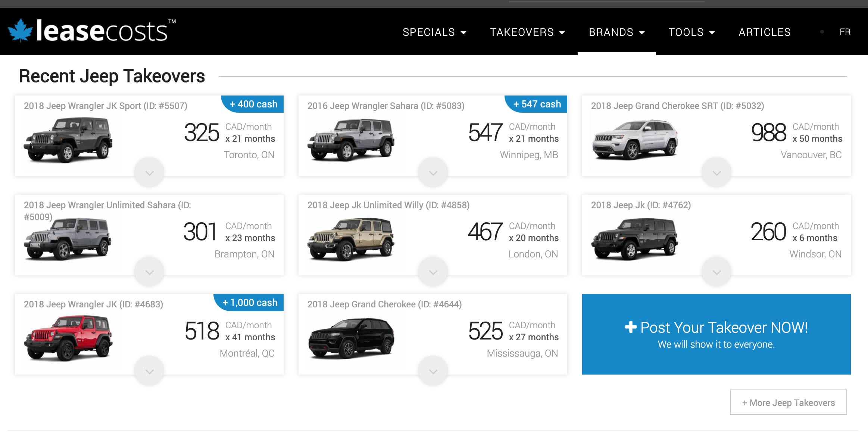Click the leasecosts maple leaf logo

pos(91,31)
